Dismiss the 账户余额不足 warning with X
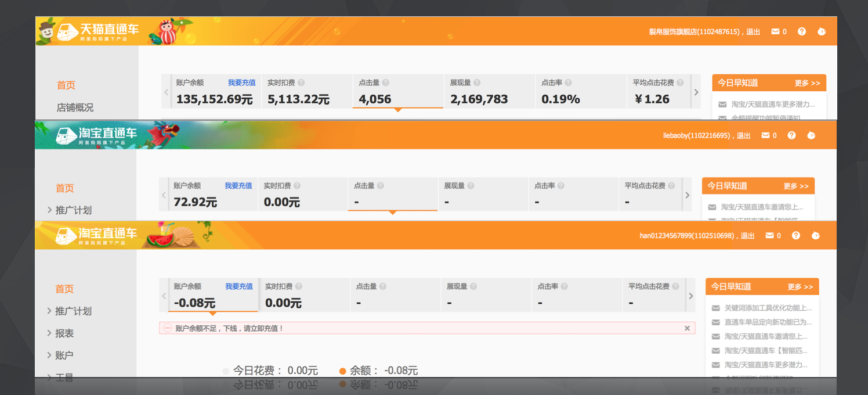868x395 pixels. pos(687,328)
